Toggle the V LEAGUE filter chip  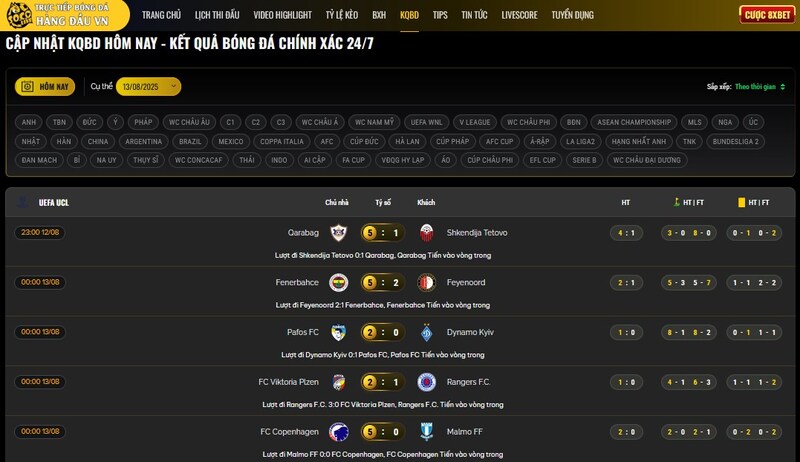474,122
